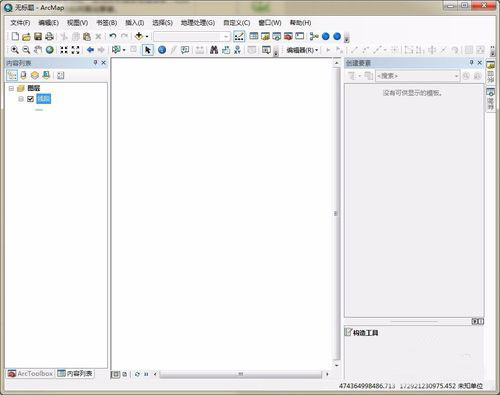Image resolution: width=500 pixels, height=395 pixels.
Task: Undo the last action
Action: click(113, 36)
